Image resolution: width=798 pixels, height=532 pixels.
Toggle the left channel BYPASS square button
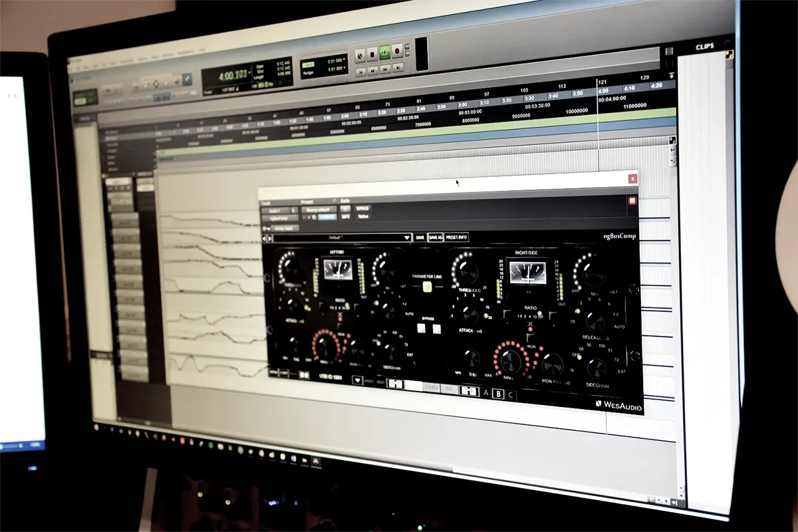point(421,328)
